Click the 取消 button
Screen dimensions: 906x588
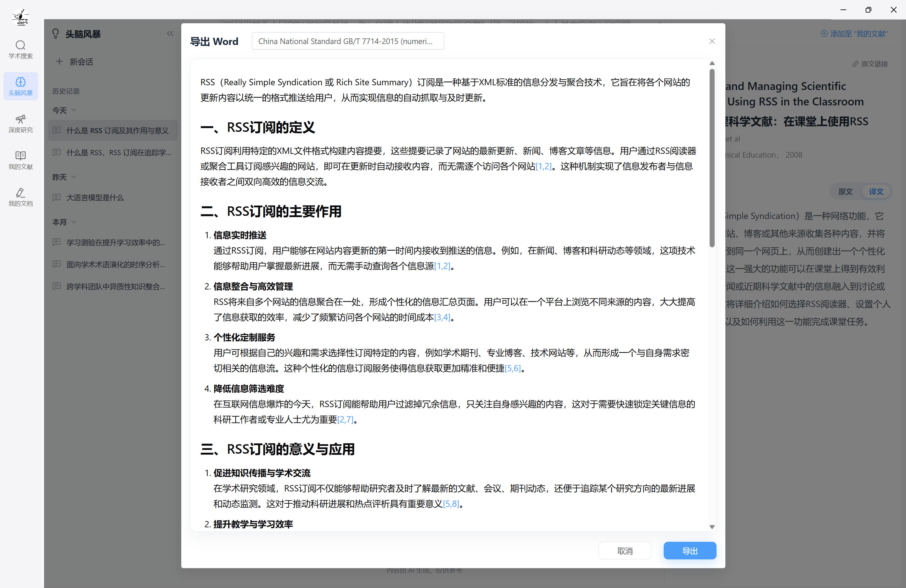coord(624,550)
